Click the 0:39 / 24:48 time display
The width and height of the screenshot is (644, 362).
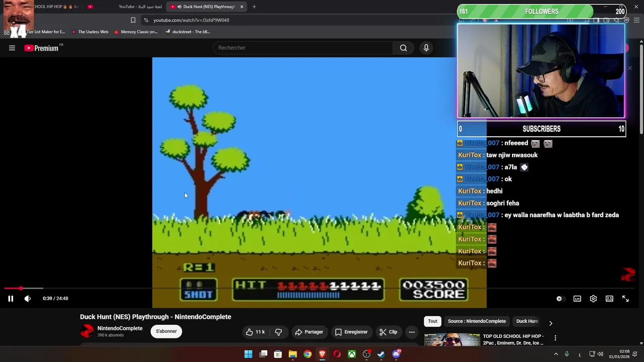[55, 299]
